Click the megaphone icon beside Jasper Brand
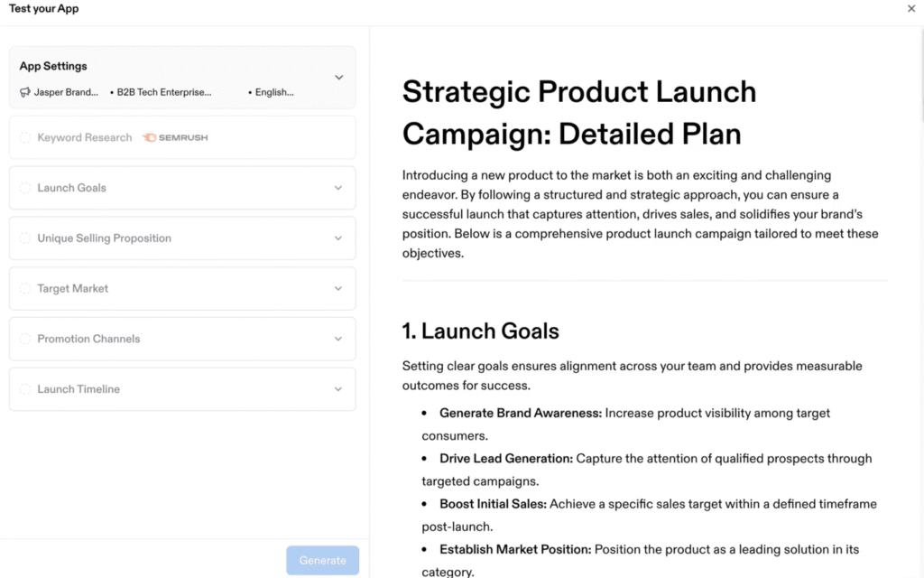Screen dimensions: 924x578 [25, 92]
